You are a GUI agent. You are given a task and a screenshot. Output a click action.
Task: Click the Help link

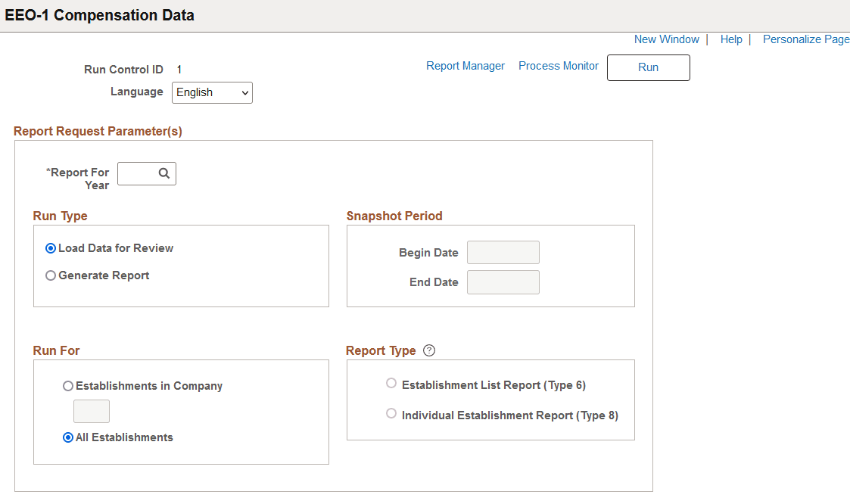point(731,39)
